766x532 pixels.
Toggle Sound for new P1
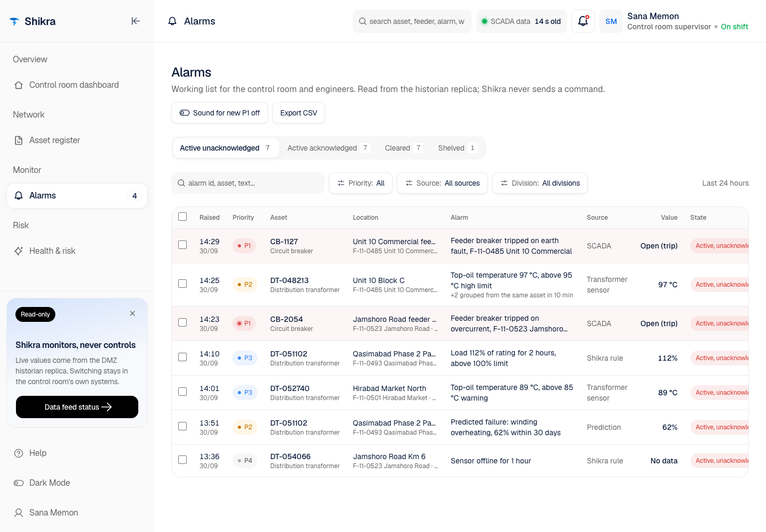[220, 113]
